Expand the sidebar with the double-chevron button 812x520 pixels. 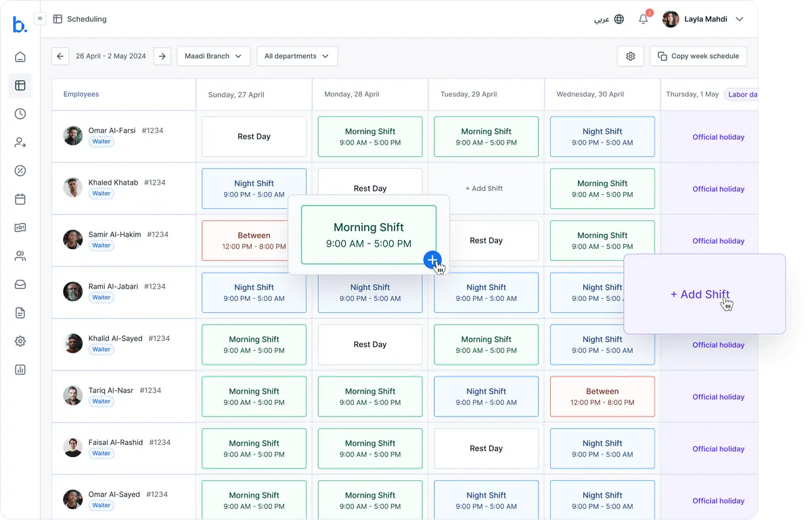(39, 19)
